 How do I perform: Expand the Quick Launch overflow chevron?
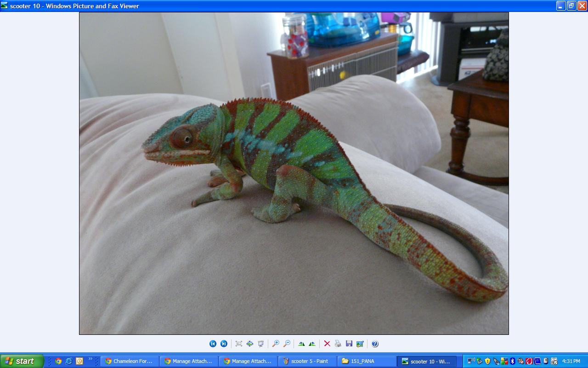pyautogui.click(x=90, y=359)
